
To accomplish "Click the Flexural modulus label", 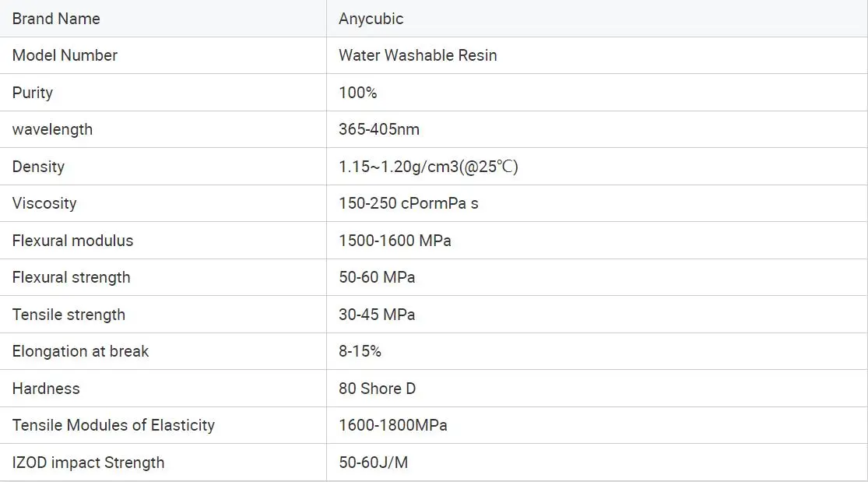I will [72, 241].
